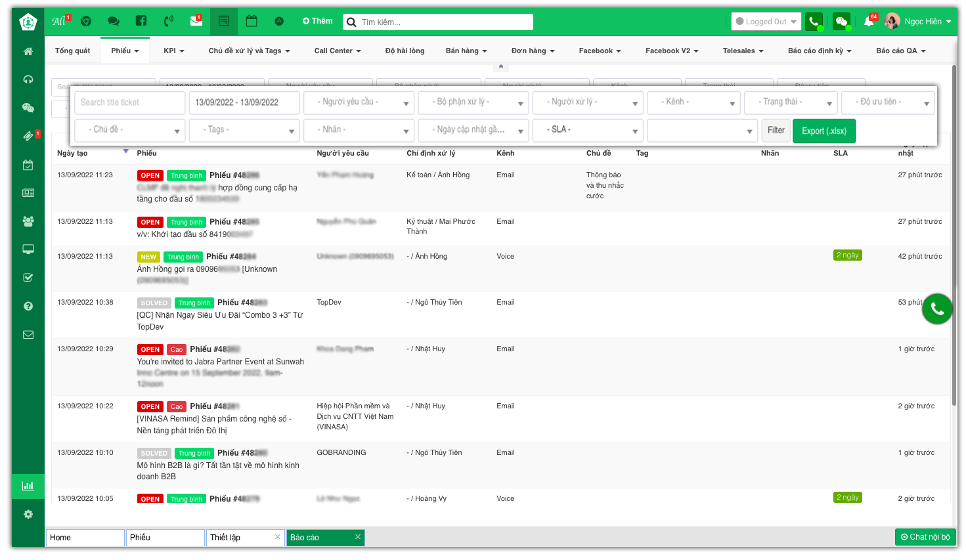Open the calendar icon in top toolbar
Screen dimensions: 966x560
[252, 21]
